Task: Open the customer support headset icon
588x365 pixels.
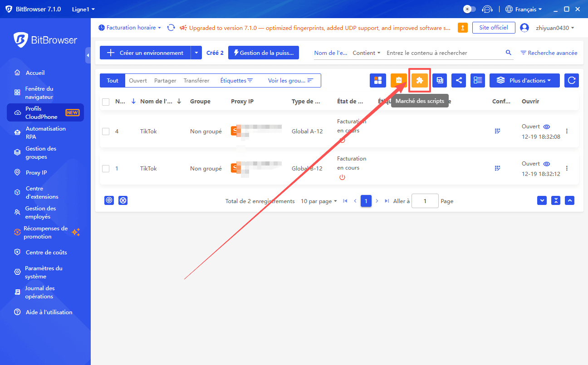Action: click(487, 9)
